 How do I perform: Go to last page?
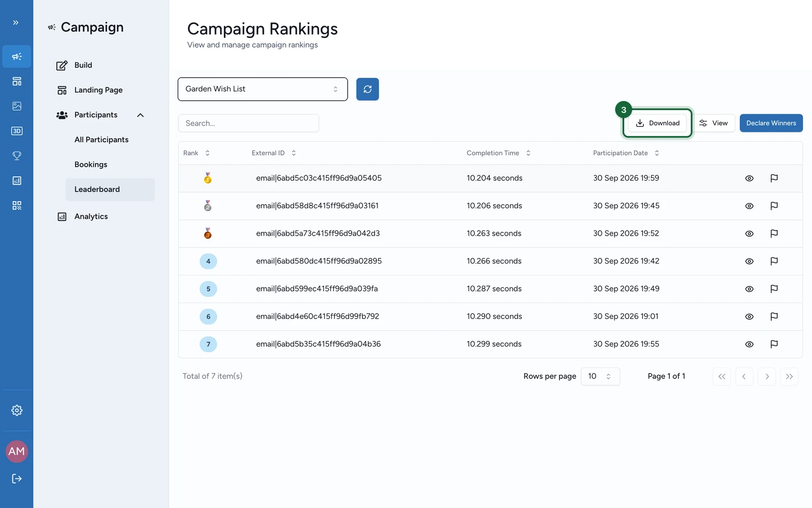point(789,376)
